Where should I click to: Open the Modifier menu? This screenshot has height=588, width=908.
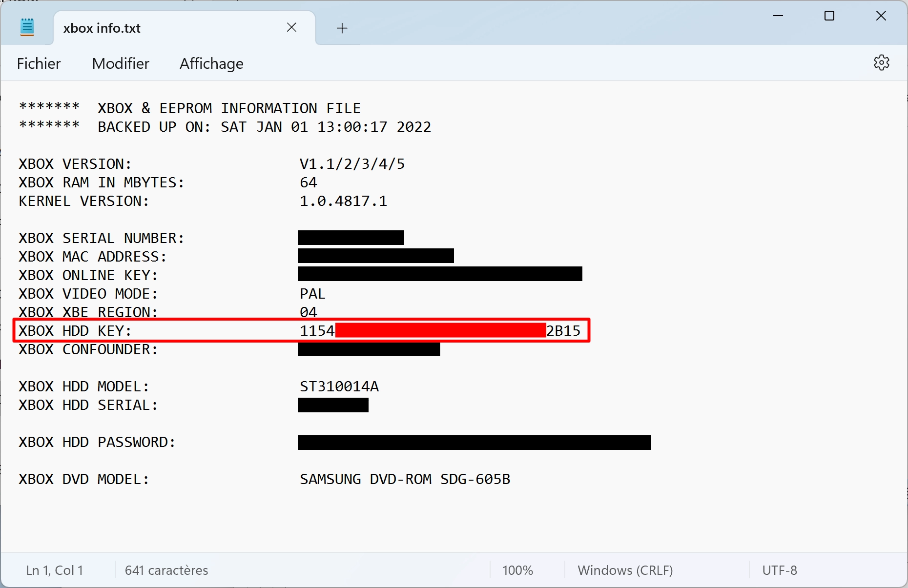coord(121,63)
